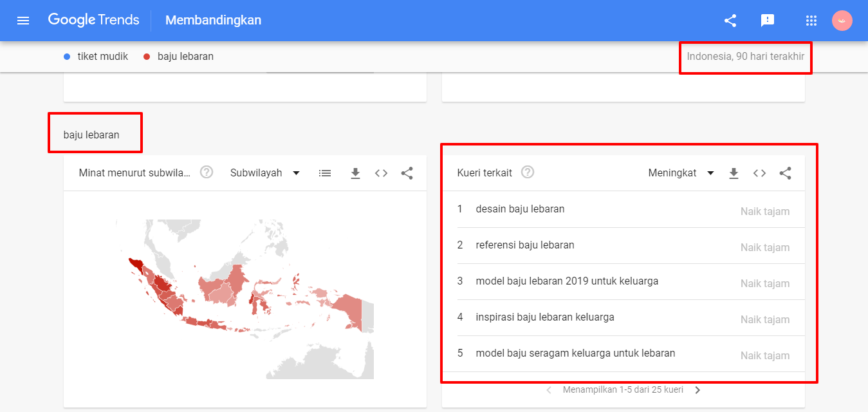Embed the Kueri terkait widget

(x=759, y=173)
